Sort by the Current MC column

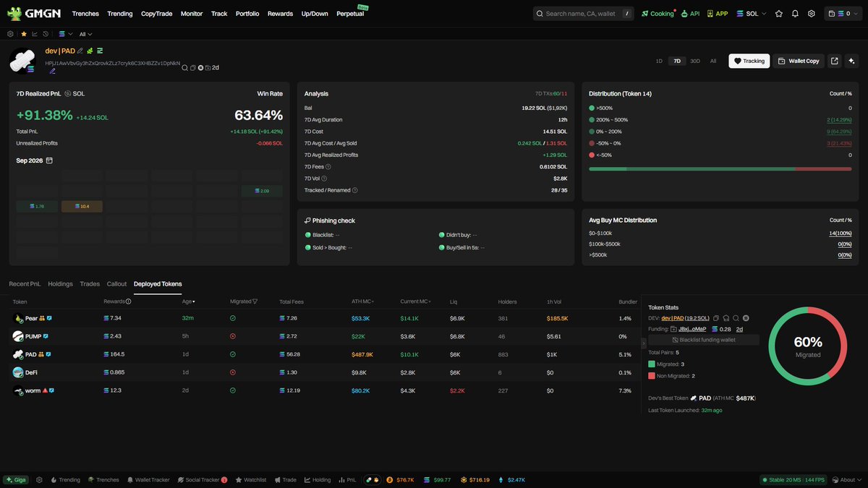(416, 301)
